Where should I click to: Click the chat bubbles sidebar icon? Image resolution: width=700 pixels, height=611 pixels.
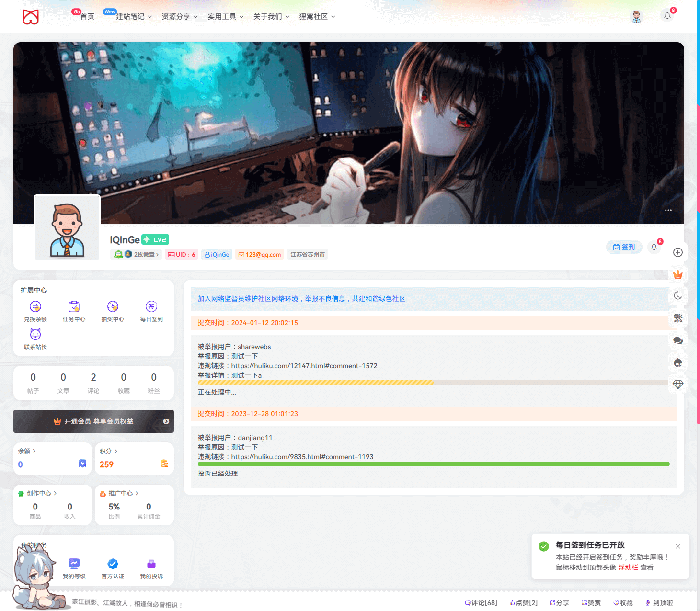pos(678,340)
